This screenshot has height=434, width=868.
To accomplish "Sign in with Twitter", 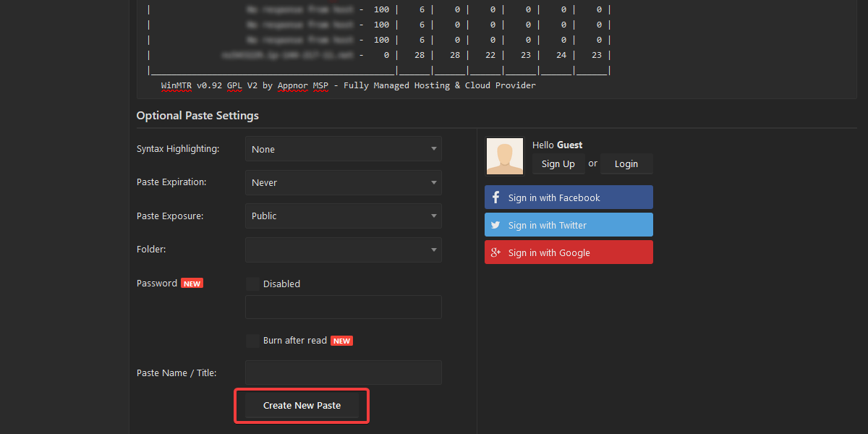I will coord(569,225).
